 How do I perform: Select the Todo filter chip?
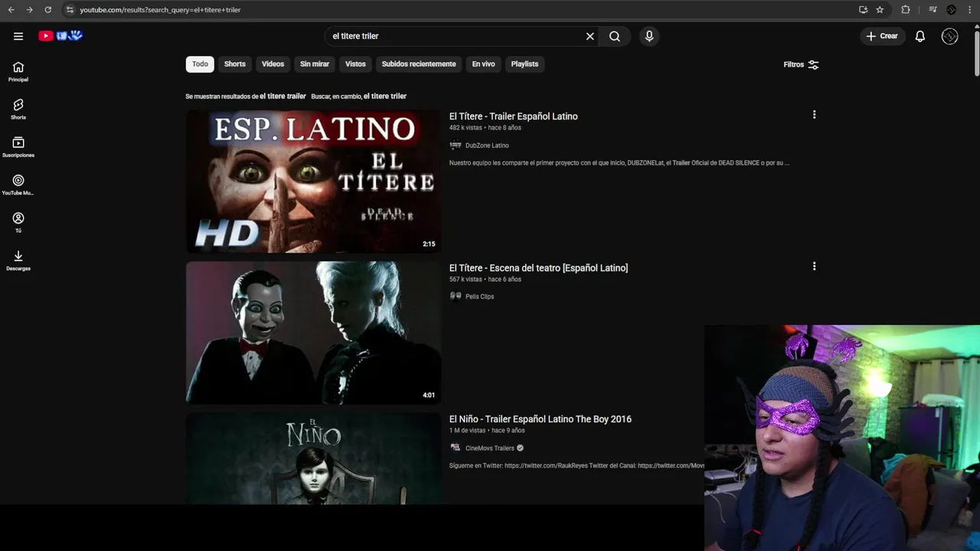200,64
